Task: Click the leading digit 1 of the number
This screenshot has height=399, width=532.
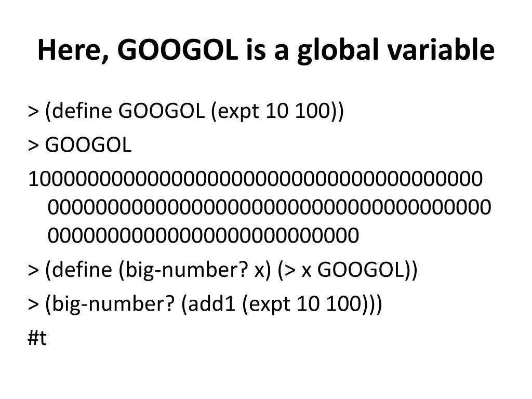Action: pos(33,179)
